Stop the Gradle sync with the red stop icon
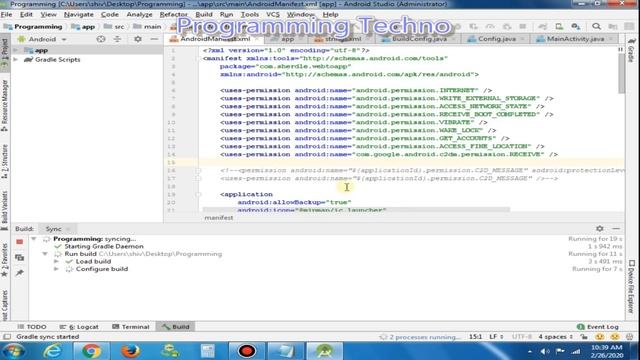 click(19, 242)
